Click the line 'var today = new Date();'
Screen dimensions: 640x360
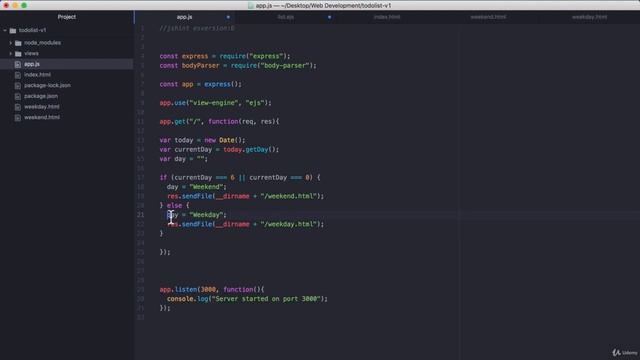[202, 140]
